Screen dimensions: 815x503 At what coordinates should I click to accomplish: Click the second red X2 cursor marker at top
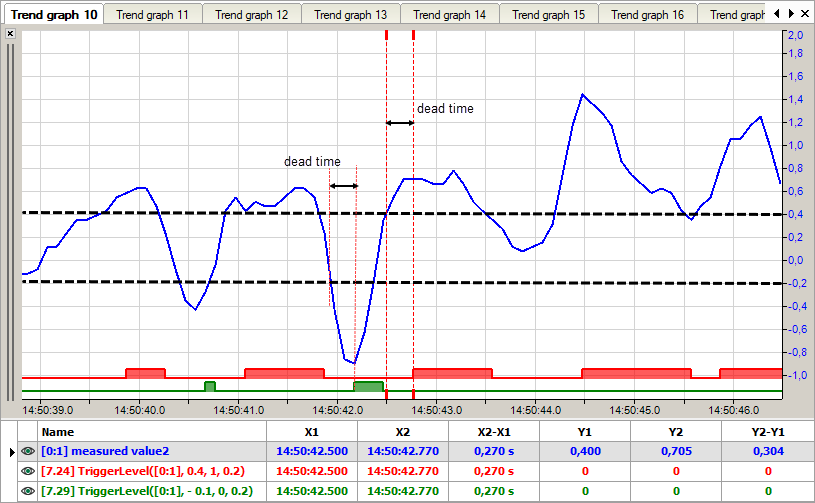tap(413, 35)
